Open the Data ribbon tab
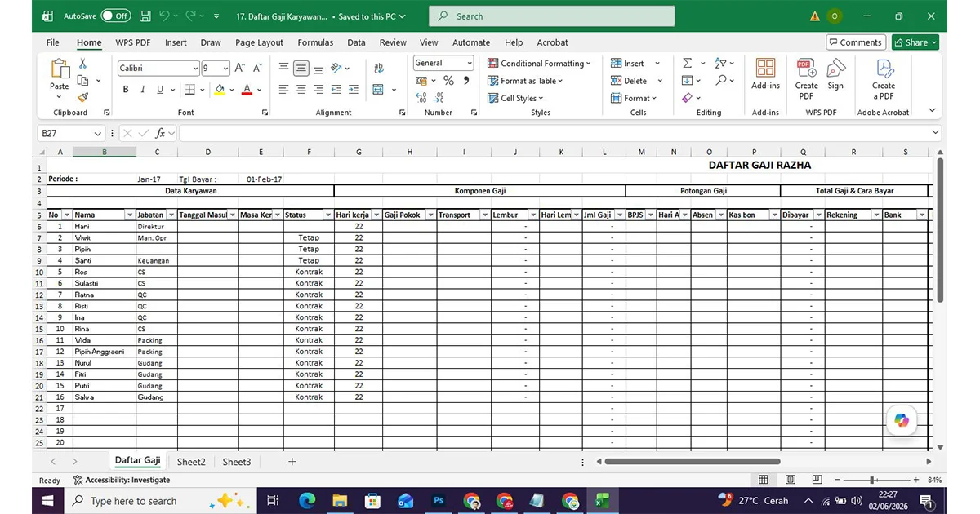 (x=356, y=42)
